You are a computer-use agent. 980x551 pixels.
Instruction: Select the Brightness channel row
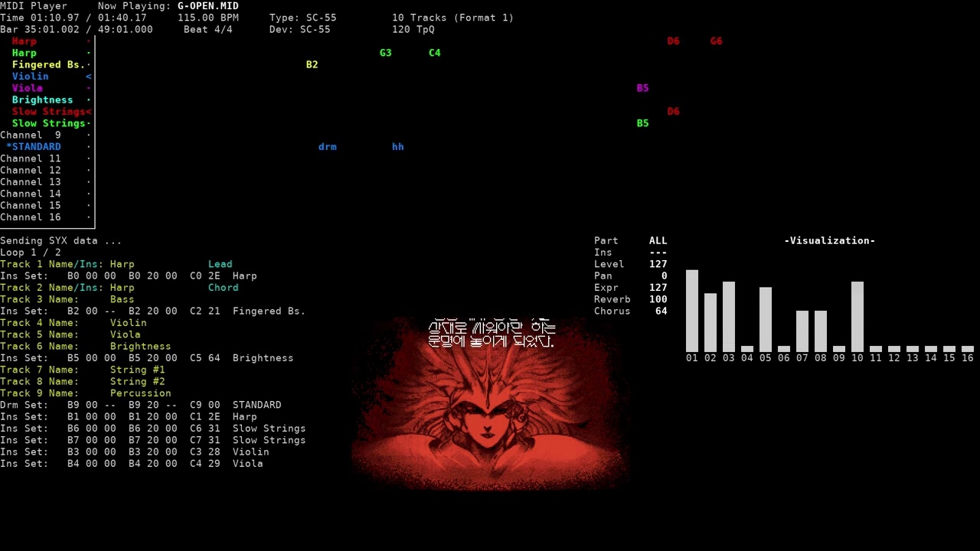tap(46, 99)
